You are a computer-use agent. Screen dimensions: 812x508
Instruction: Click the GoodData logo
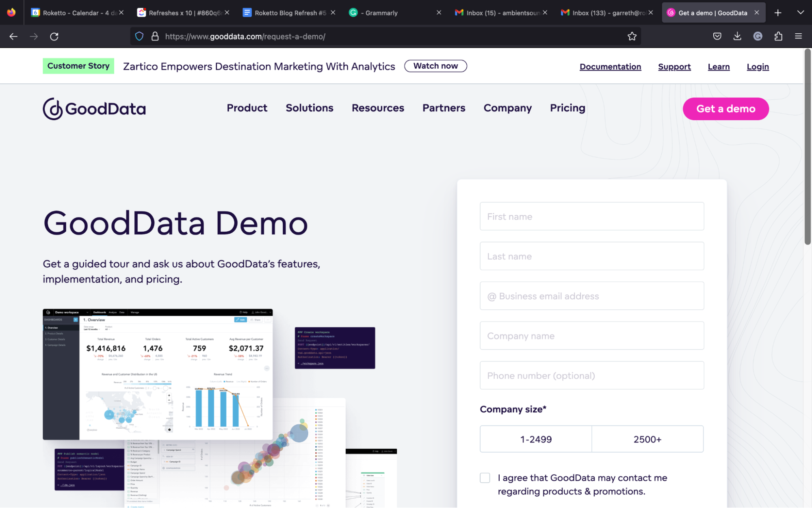pyautogui.click(x=94, y=109)
